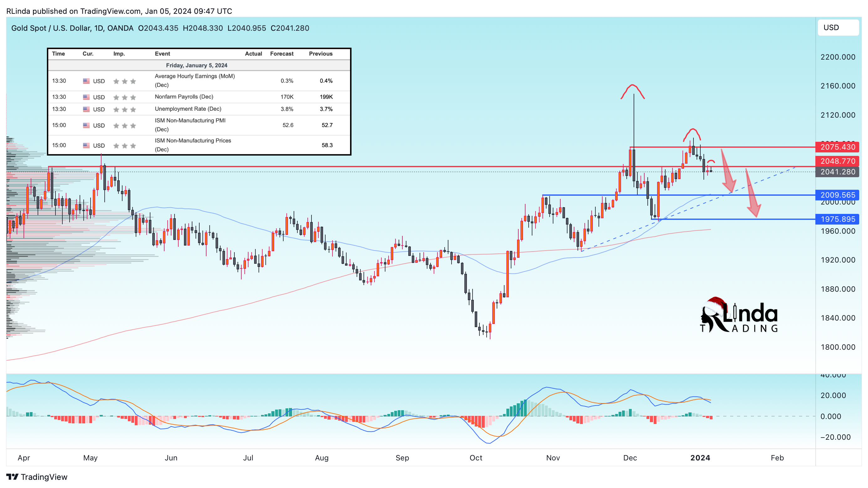Click the RLinda Trading logo
Image resolution: width=868 pixels, height=488 pixels.
[739, 315]
